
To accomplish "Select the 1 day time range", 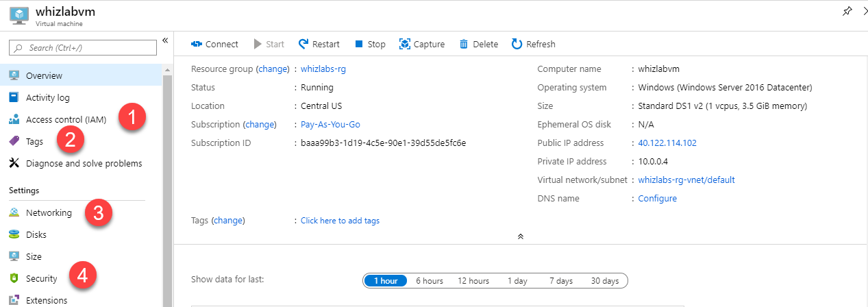I will (x=517, y=281).
